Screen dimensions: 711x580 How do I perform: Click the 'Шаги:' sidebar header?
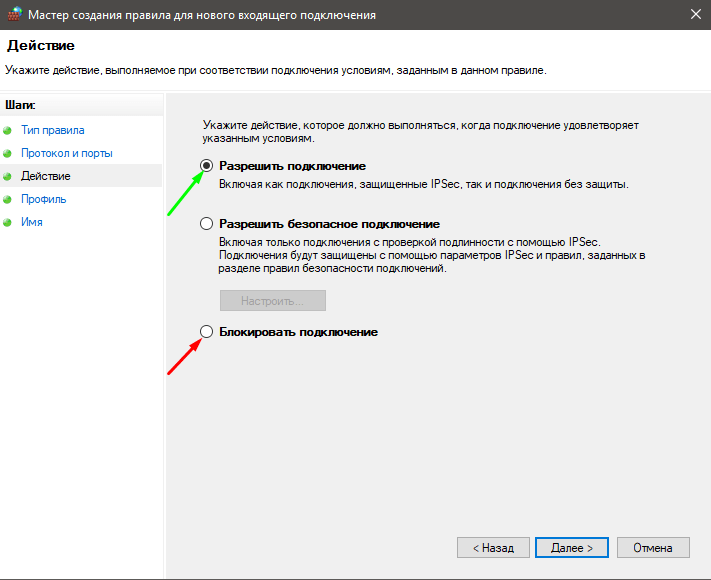coord(20,105)
